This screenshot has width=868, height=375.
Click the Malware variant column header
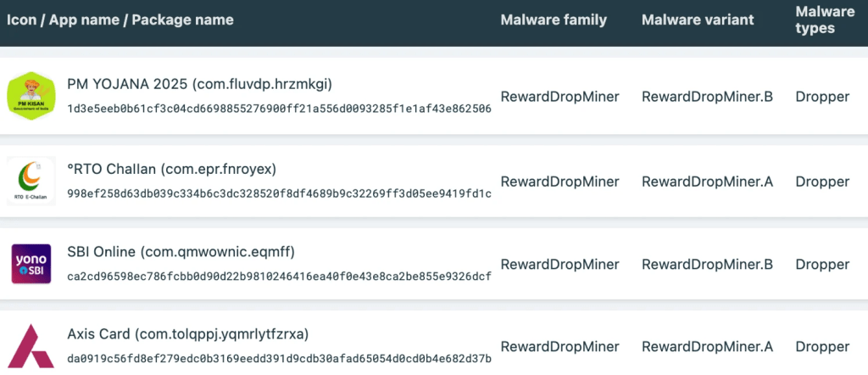[698, 20]
